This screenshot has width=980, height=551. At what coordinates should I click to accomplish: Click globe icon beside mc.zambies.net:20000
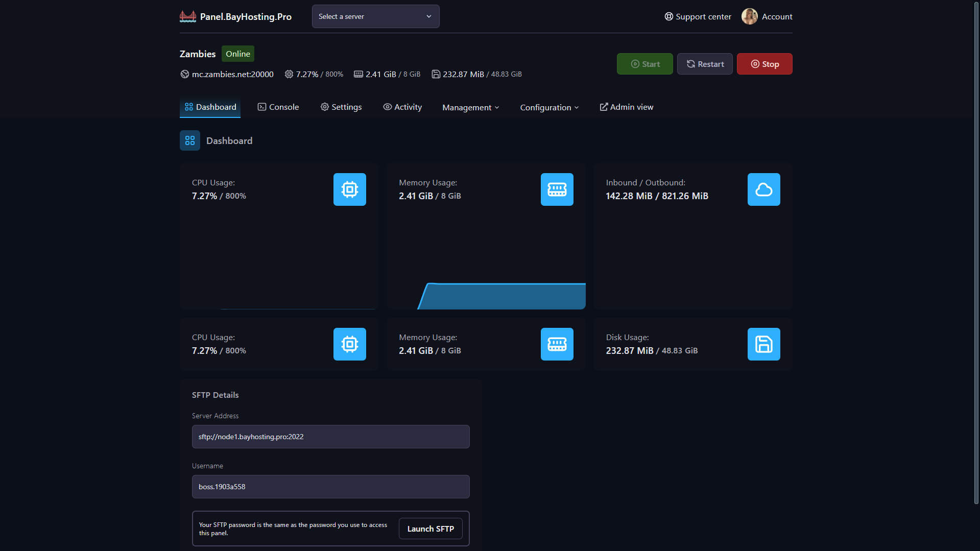pyautogui.click(x=185, y=74)
